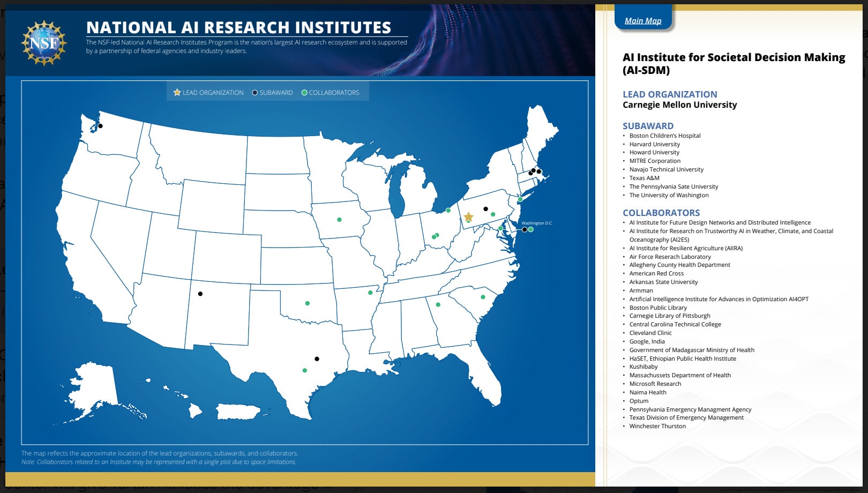The image size is (868, 493).
Task: Select Navajo Technical University entry
Action: tap(666, 169)
